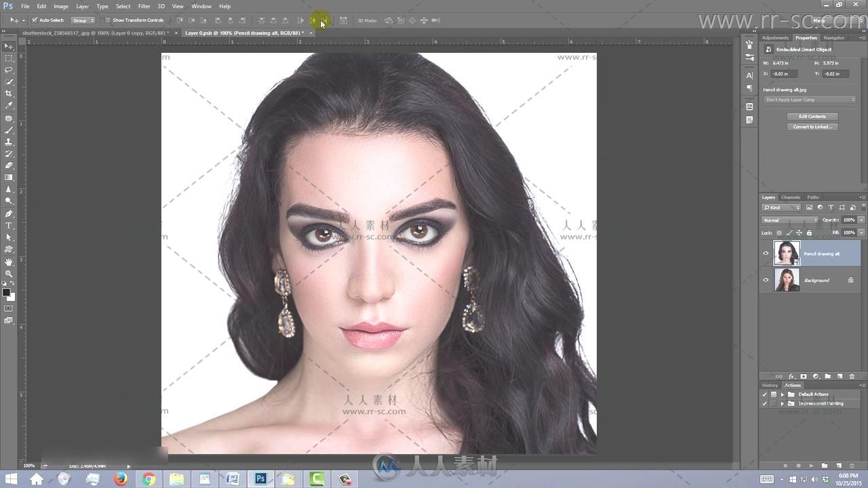This screenshot has height=488, width=868.
Task: Toggle Lock transparent pixels
Action: point(778,232)
